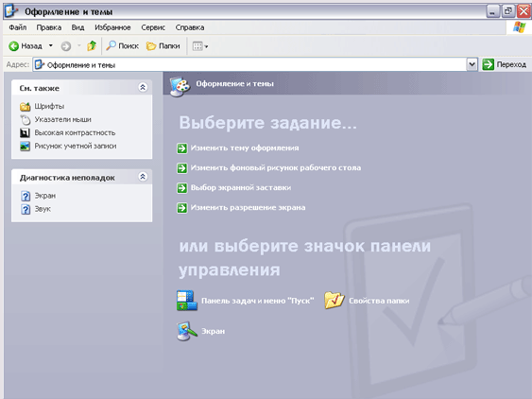Click the taskbar and Start menu icon

pyautogui.click(x=187, y=301)
